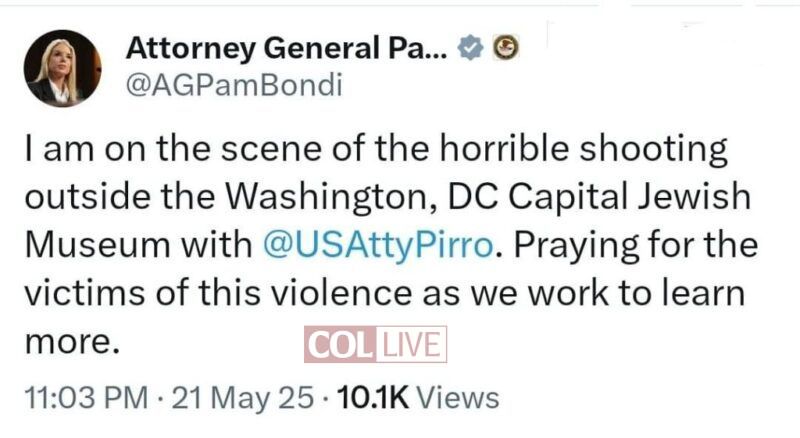Click the blue verified checkmark badge

(468, 47)
